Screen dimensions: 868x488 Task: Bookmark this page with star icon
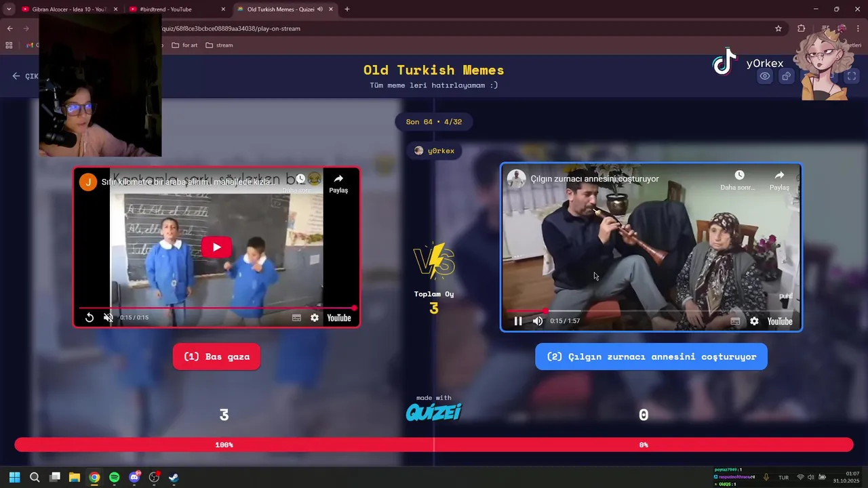coord(778,28)
